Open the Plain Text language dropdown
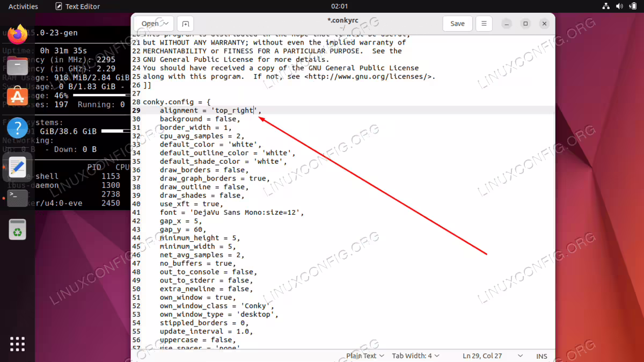The height and width of the screenshot is (362, 644). pos(365,356)
